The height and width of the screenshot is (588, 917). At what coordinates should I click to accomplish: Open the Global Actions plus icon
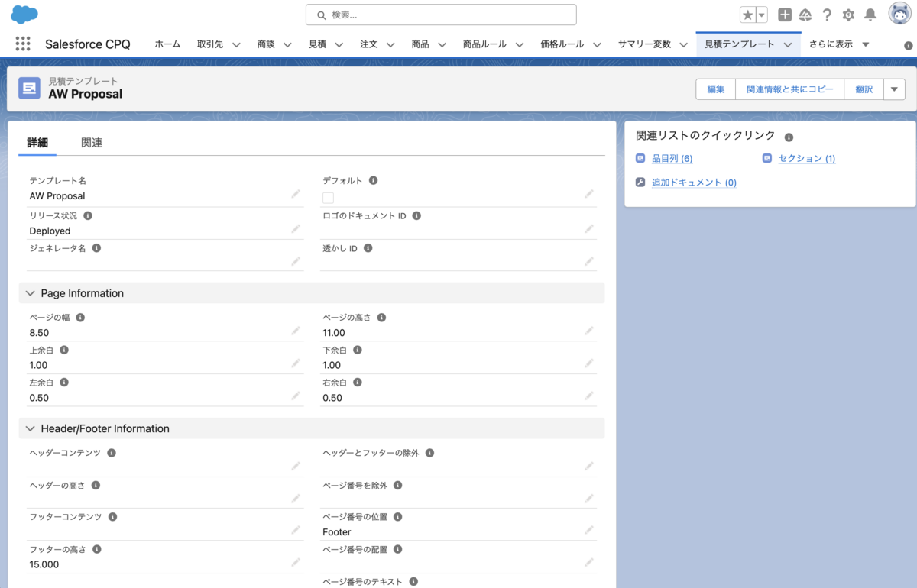tap(784, 14)
